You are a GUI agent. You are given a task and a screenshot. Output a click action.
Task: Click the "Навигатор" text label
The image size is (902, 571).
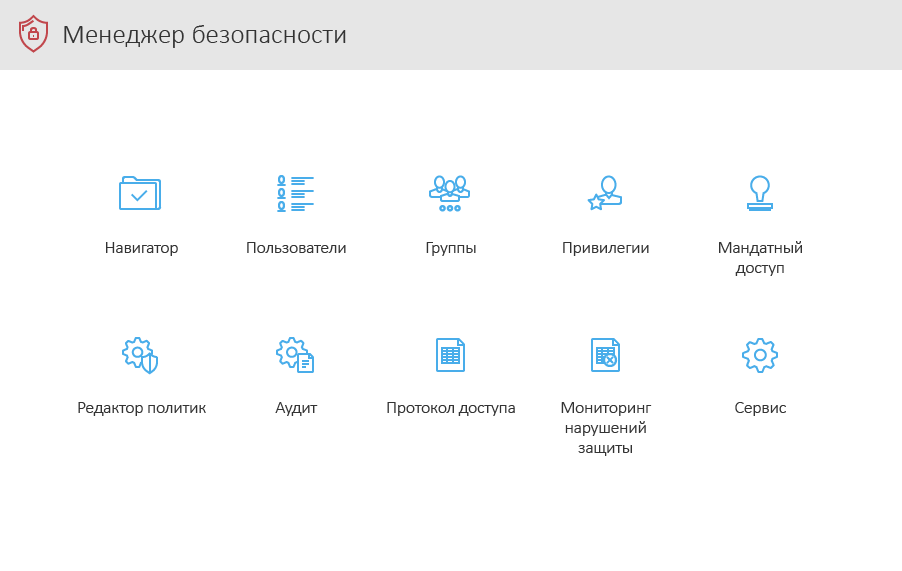click(x=141, y=248)
